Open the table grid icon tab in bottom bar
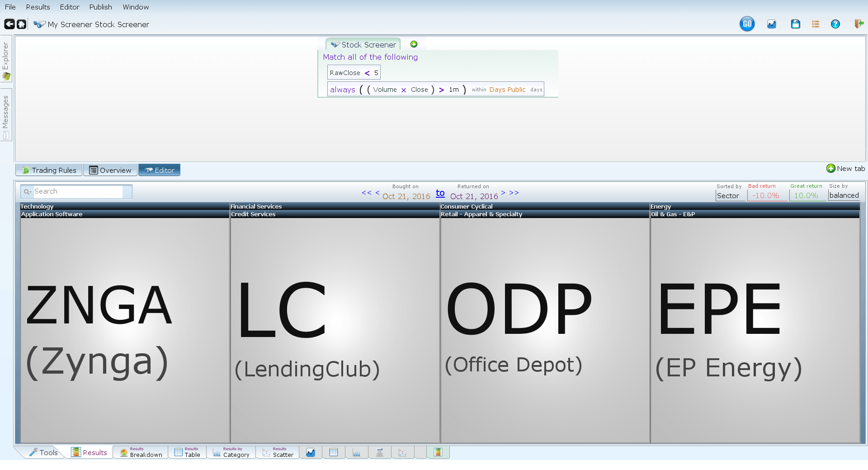 pos(334,452)
